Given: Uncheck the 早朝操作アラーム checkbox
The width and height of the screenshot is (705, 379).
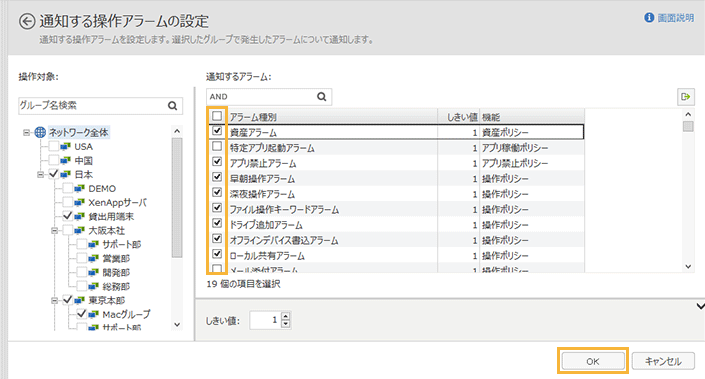Looking at the screenshot, I should click(x=217, y=177).
